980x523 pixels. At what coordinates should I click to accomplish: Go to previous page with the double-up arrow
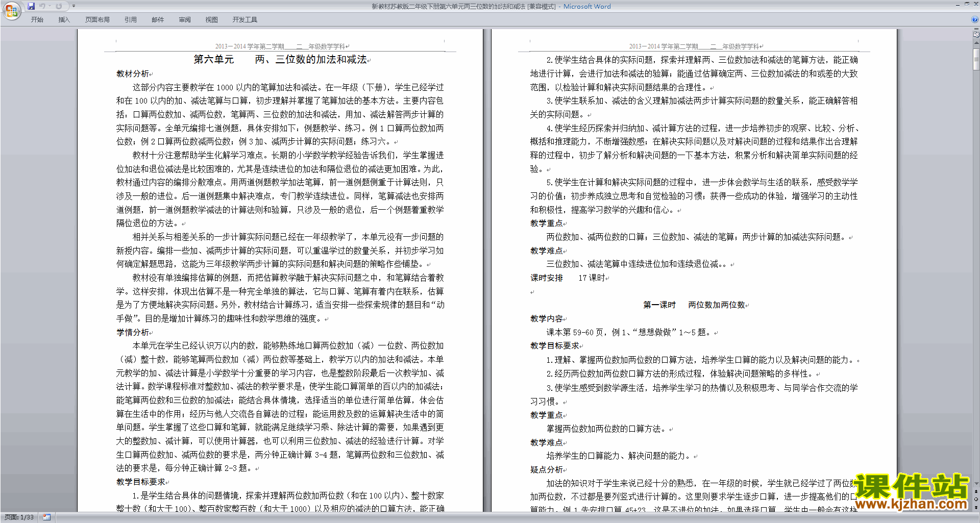pos(976,492)
